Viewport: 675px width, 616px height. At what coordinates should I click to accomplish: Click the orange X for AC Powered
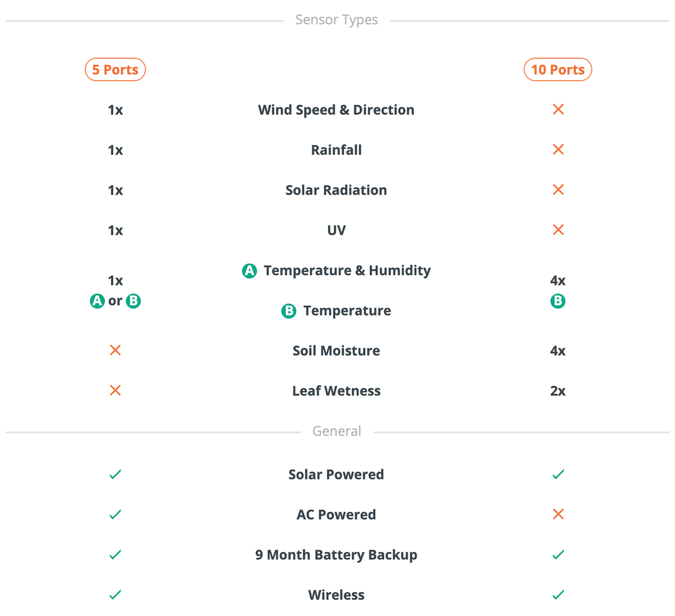tap(558, 514)
